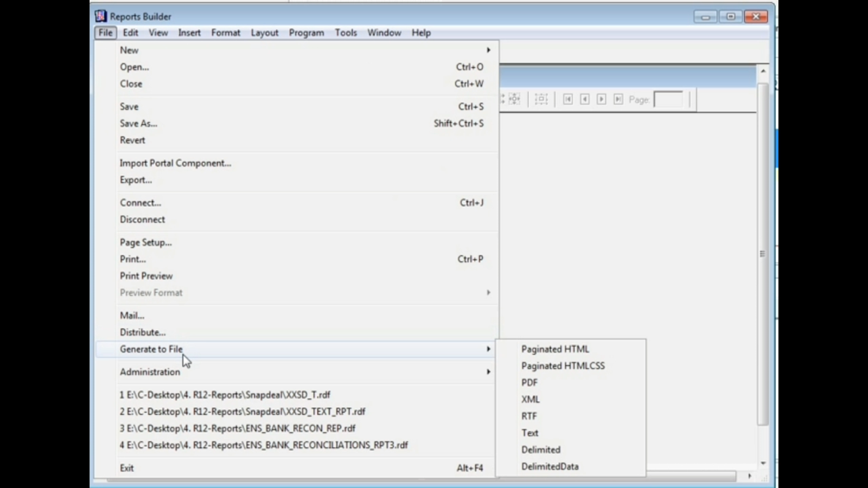Pick DelimitedData output format
The image size is (868, 488).
(x=550, y=466)
